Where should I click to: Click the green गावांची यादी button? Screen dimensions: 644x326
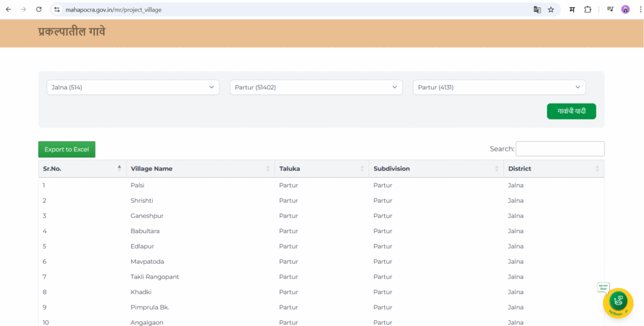(x=571, y=111)
